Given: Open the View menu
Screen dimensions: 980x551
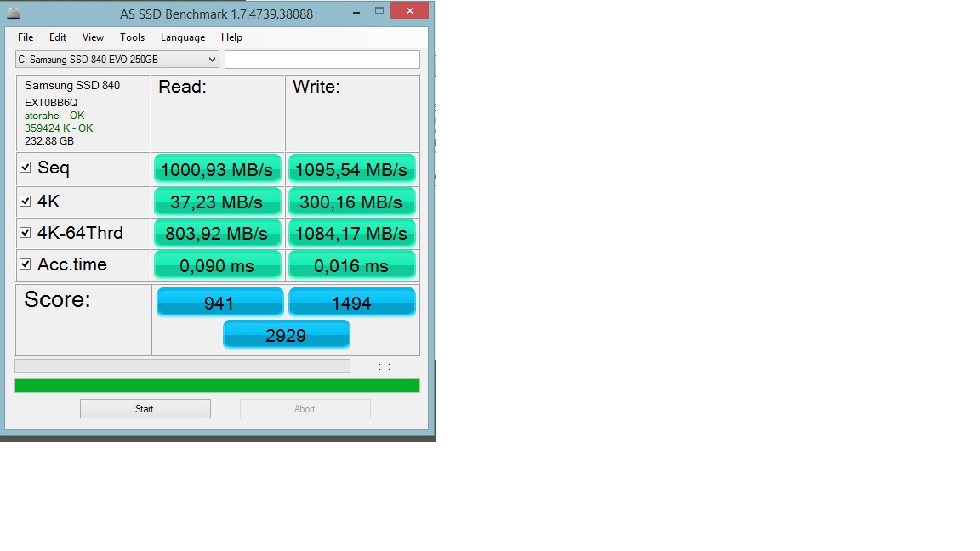Looking at the screenshot, I should coord(93,37).
